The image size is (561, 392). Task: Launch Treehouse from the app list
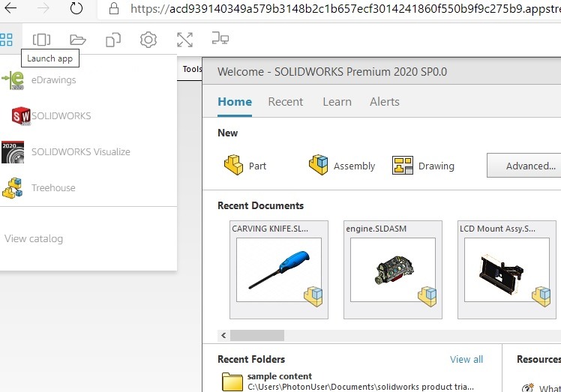click(53, 188)
